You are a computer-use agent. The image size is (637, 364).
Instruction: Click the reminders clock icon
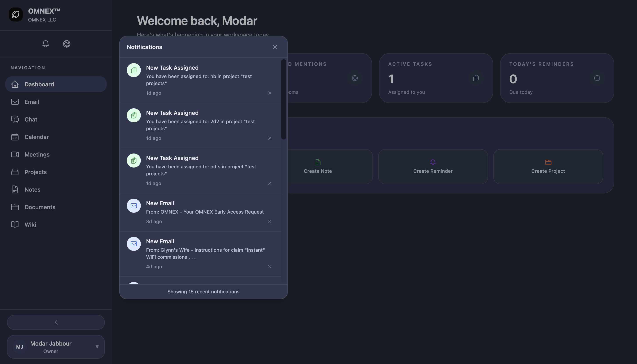click(x=597, y=78)
